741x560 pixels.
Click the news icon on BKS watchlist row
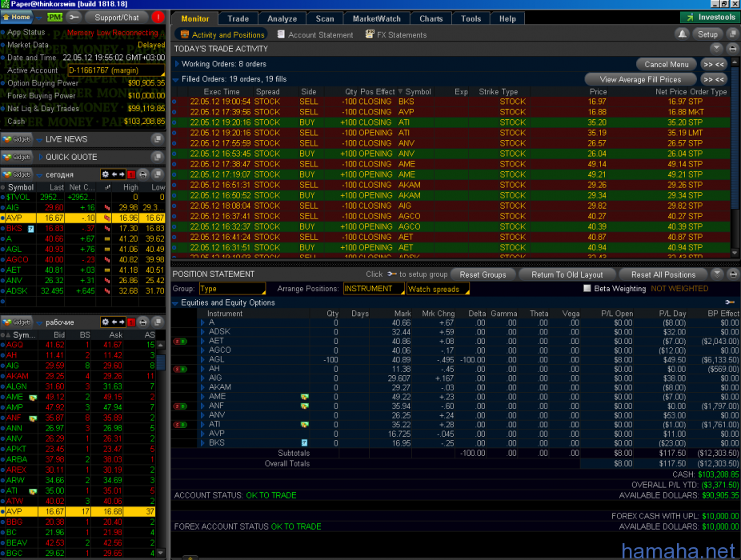coord(31,229)
